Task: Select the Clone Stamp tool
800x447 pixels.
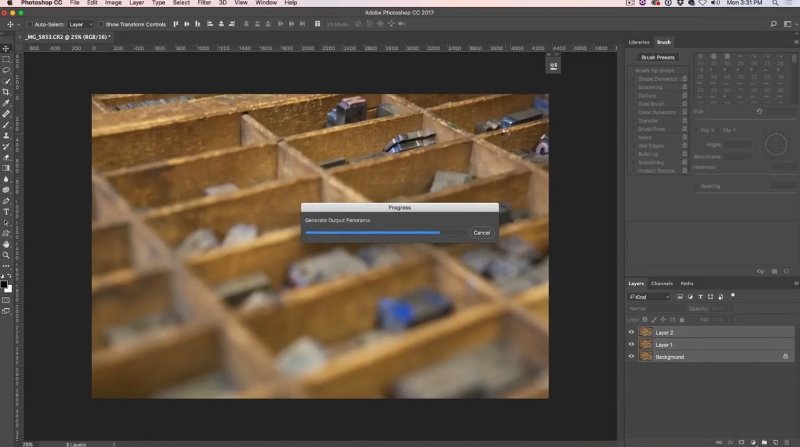Action: click(6, 136)
